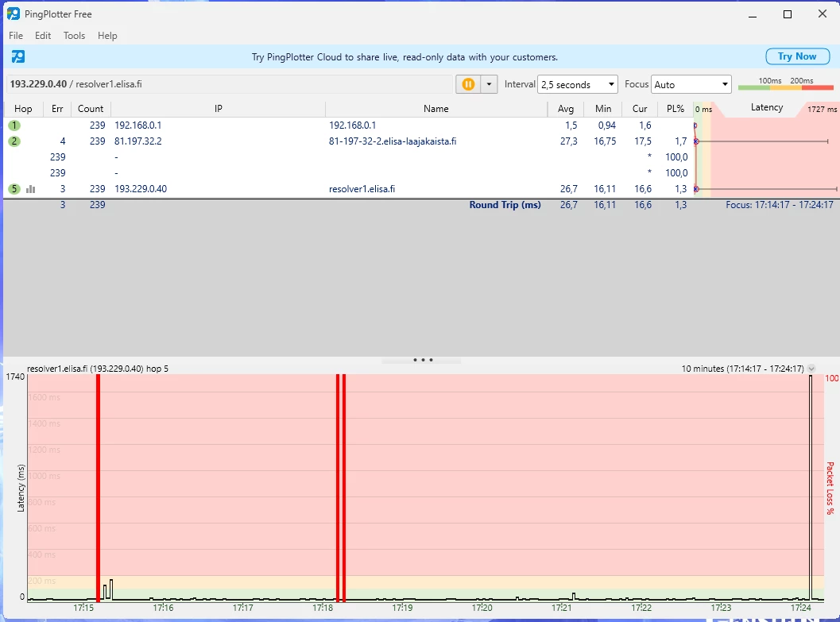The width and height of the screenshot is (840, 622).
Task: Sort by the Avg column header
Action: click(x=566, y=109)
